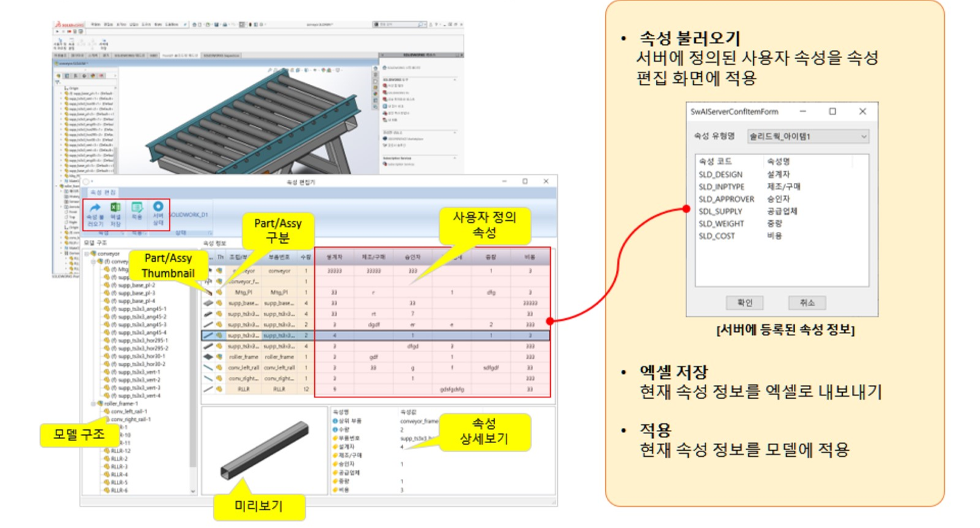Click the dgdf cell in 제조/구매 column

(x=374, y=325)
